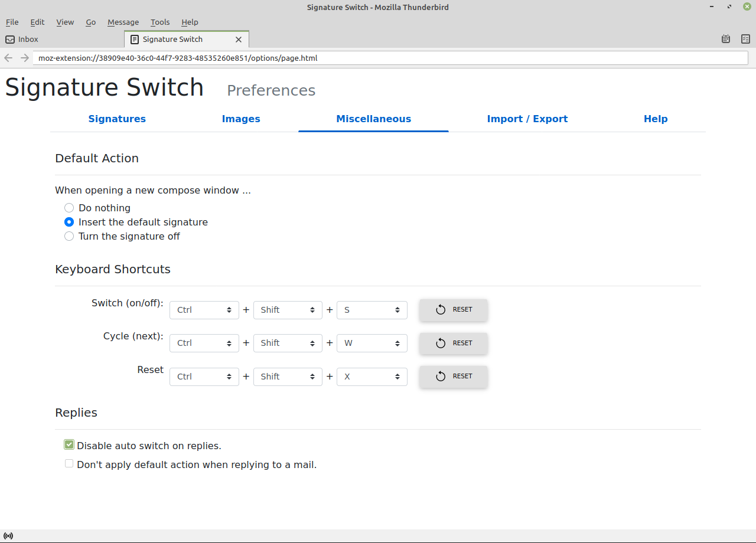The image size is (756, 543).
Task: Reset the Switch (on/off) shortcut
Action: tap(454, 310)
